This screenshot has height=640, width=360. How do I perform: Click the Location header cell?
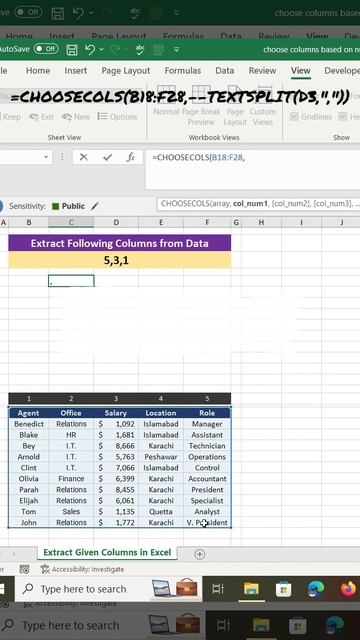pos(161,413)
